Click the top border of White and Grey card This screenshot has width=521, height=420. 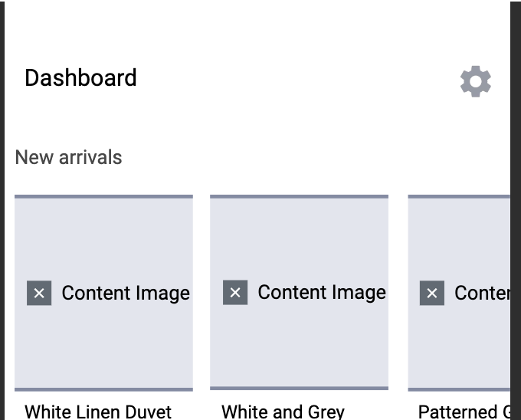click(299, 197)
